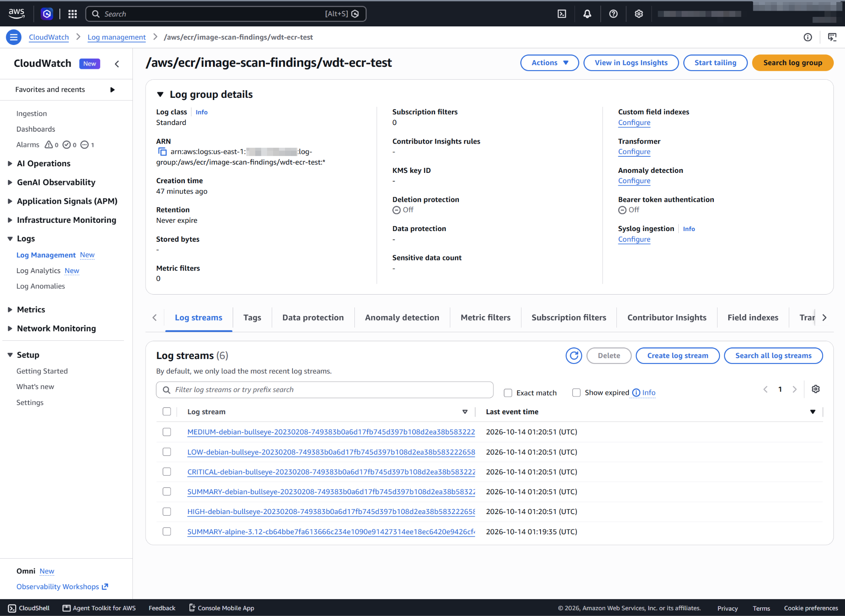This screenshot has height=616, width=845.
Task: Click Create log stream button
Action: (677, 356)
